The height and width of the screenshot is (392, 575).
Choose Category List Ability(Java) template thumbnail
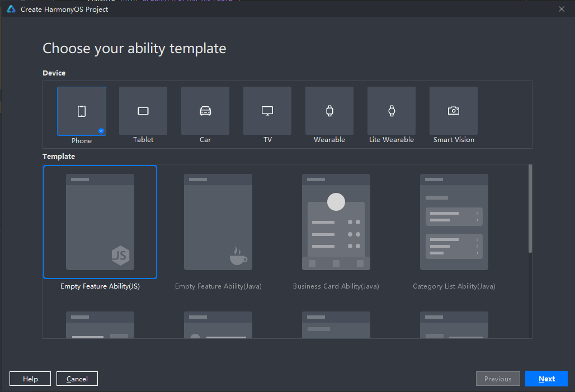[454, 222]
